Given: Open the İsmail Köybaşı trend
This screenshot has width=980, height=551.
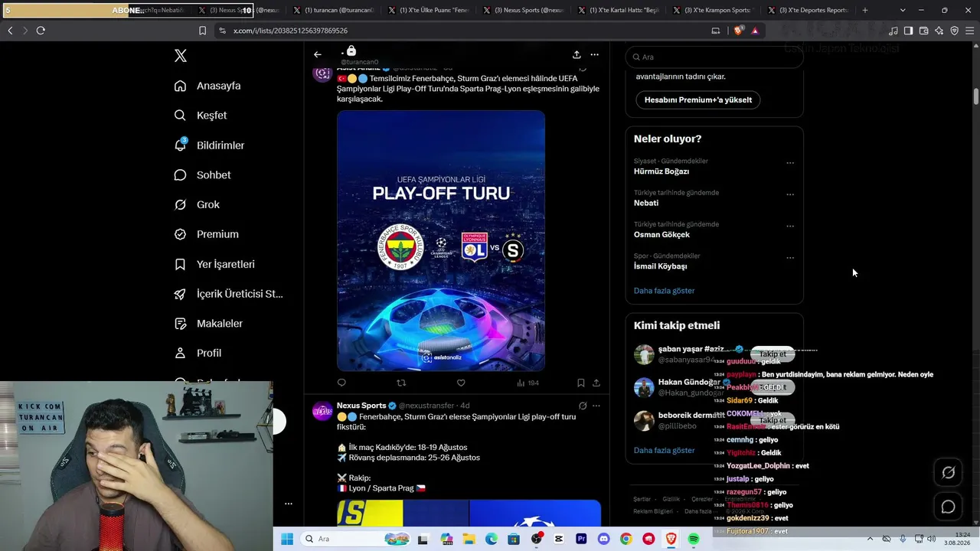Looking at the screenshot, I should tap(660, 266).
